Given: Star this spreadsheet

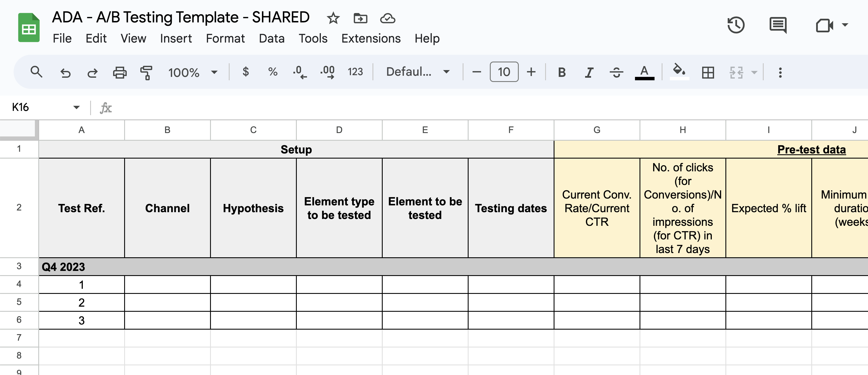Looking at the screenshot, I should [333, 18].
